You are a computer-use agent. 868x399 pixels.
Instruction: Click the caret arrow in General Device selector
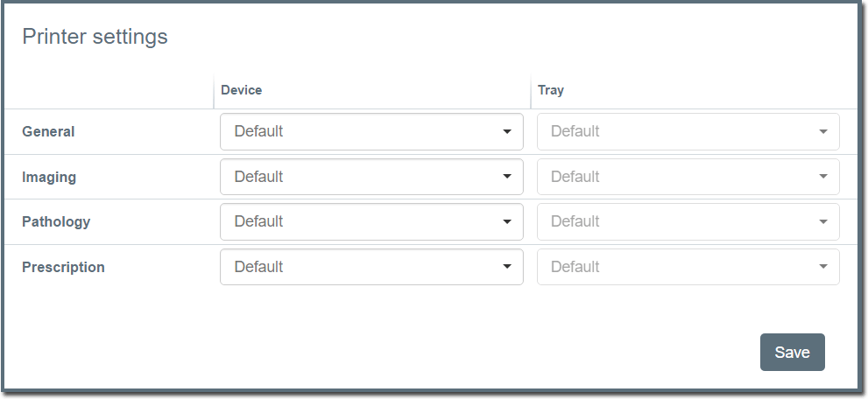pos(507,132)
